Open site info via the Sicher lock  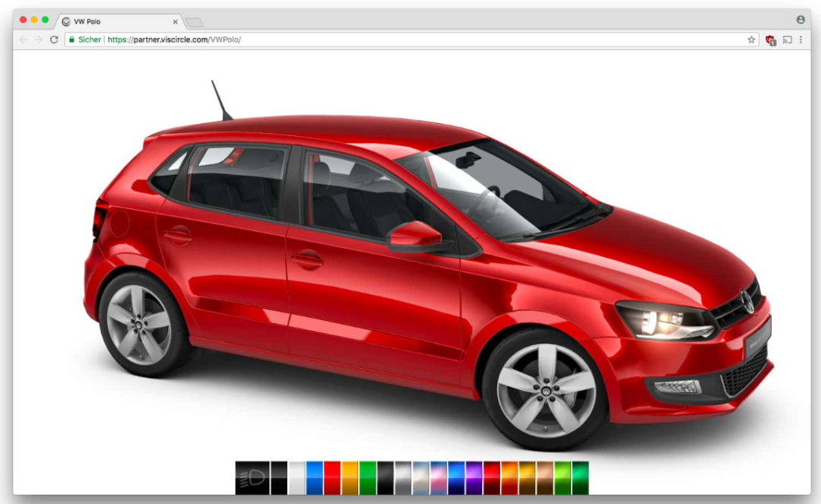click(x=85, y=40)
